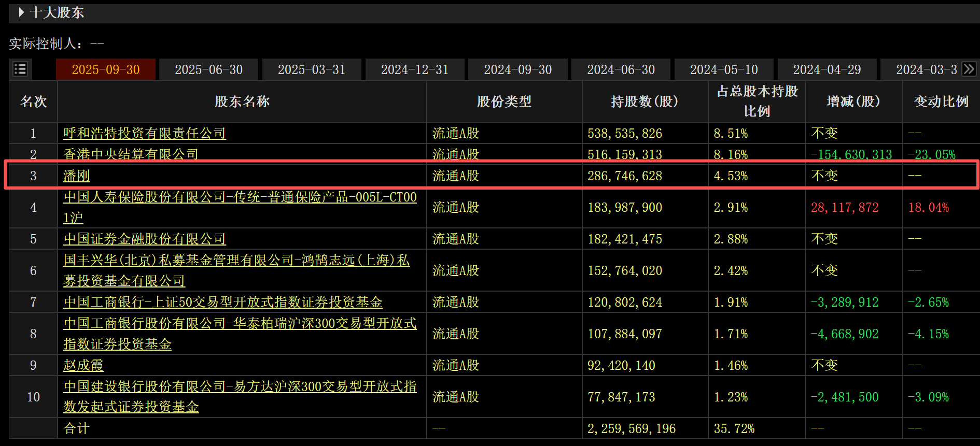The image size is (980, 446).
Task: Click holding value 77,847,173
Action: tap(621, 397)
